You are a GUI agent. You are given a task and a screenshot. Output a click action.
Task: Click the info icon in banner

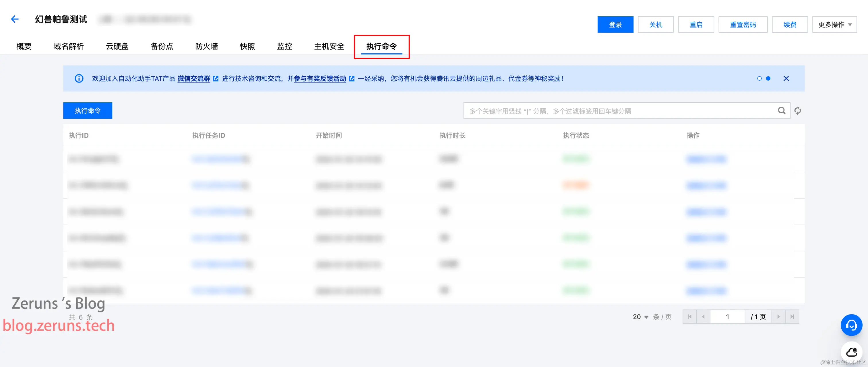[x=79, y=79]
